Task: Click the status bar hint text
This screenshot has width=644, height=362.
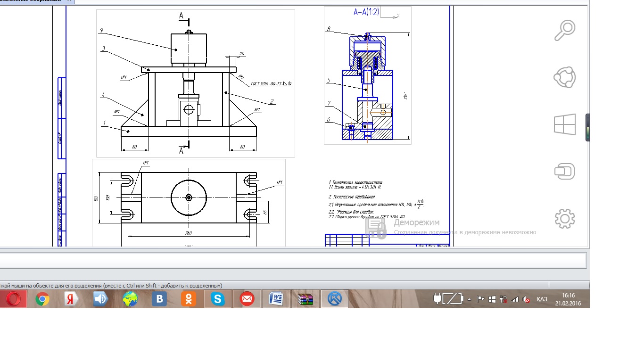Action: click(111, 286)
